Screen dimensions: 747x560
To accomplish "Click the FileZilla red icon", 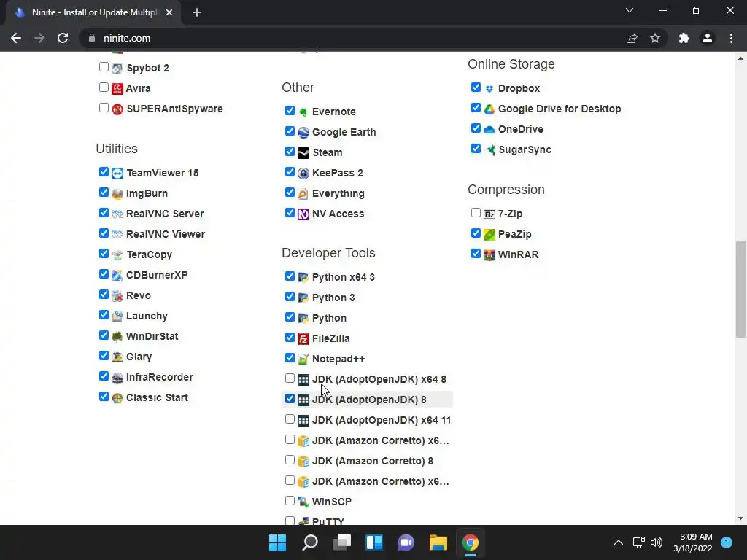I will [x=303, y=338].
